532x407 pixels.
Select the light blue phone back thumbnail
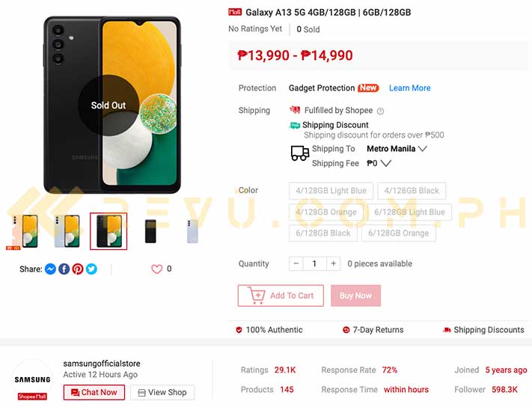[x=192, y=231]
